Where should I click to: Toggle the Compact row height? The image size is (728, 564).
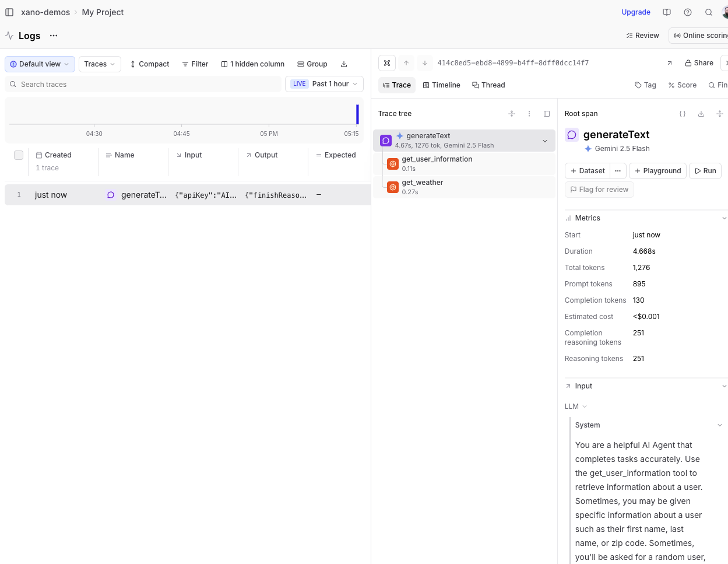tap(150, 64)
